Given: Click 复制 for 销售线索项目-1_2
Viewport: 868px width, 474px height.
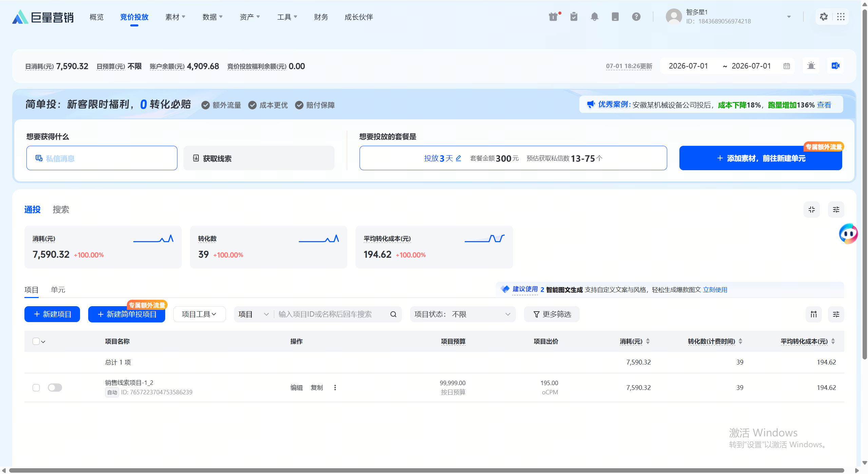Looking at the screenshot, I should [316, 388].
